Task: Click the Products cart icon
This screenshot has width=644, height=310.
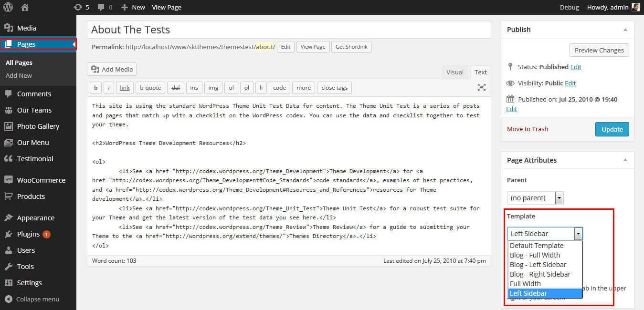Action: [x=8, y=196]
